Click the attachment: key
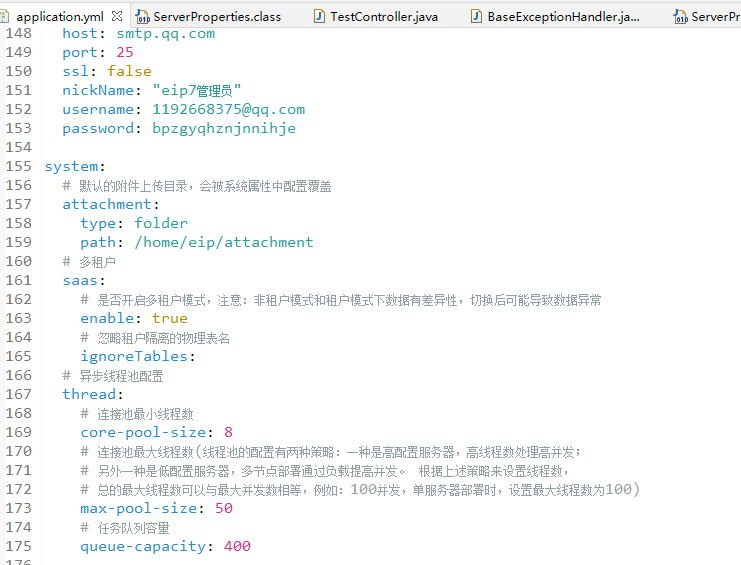The height and width of the screenshot is (565, 741). click(111, 204)
